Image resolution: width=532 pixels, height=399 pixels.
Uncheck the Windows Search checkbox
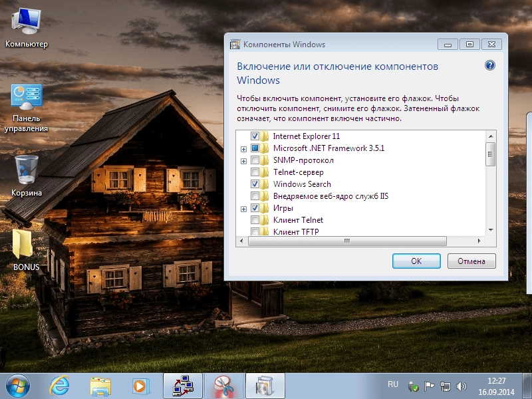pos(255,184)
